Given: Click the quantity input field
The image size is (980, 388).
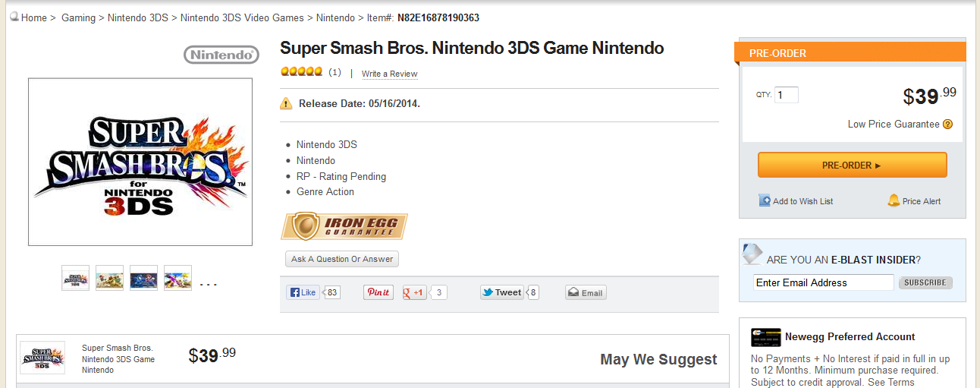Looking at the screenshot, I should click(787, 95).
